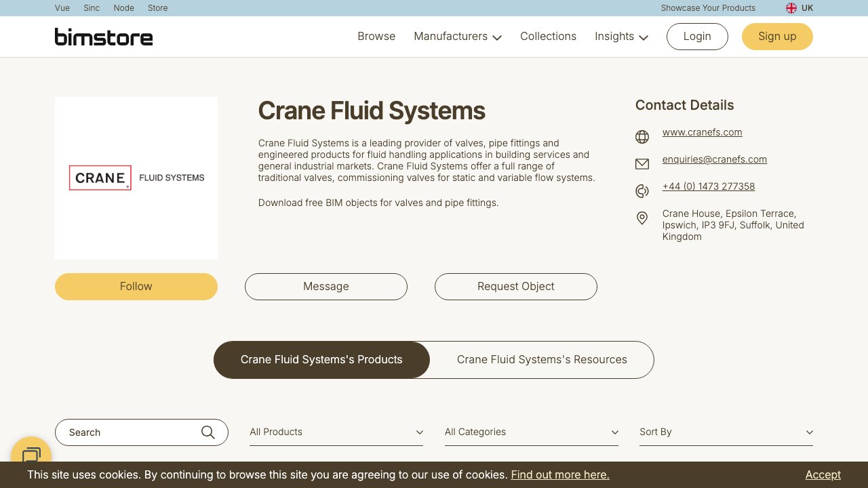Focus the Search input field
Image resolution: width=868 pixels, height=488 pixels.
(x=142, y=432)
